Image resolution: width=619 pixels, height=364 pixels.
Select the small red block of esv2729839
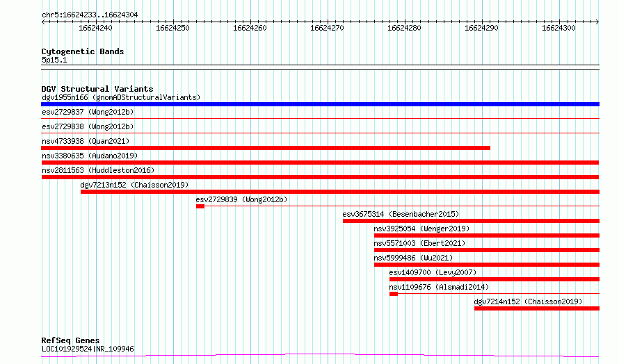[x=200, y=206]
